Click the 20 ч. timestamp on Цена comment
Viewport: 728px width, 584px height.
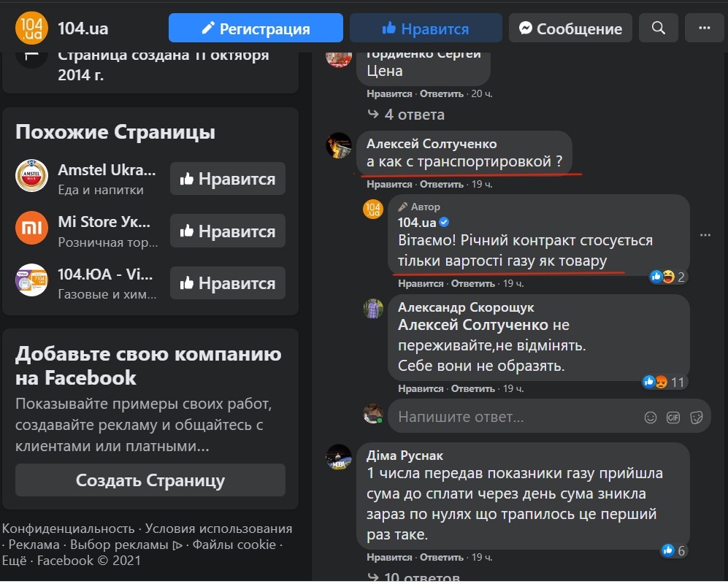(482, 93)
